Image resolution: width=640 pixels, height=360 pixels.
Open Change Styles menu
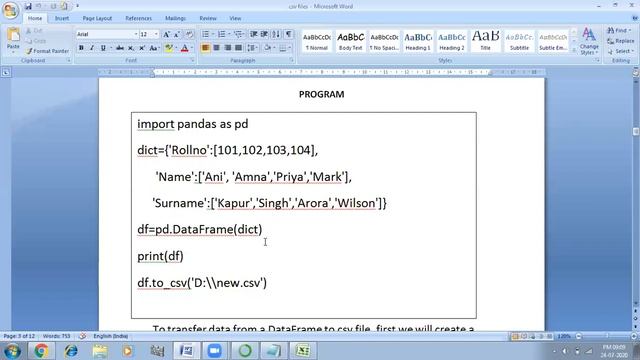pos(589,41)
